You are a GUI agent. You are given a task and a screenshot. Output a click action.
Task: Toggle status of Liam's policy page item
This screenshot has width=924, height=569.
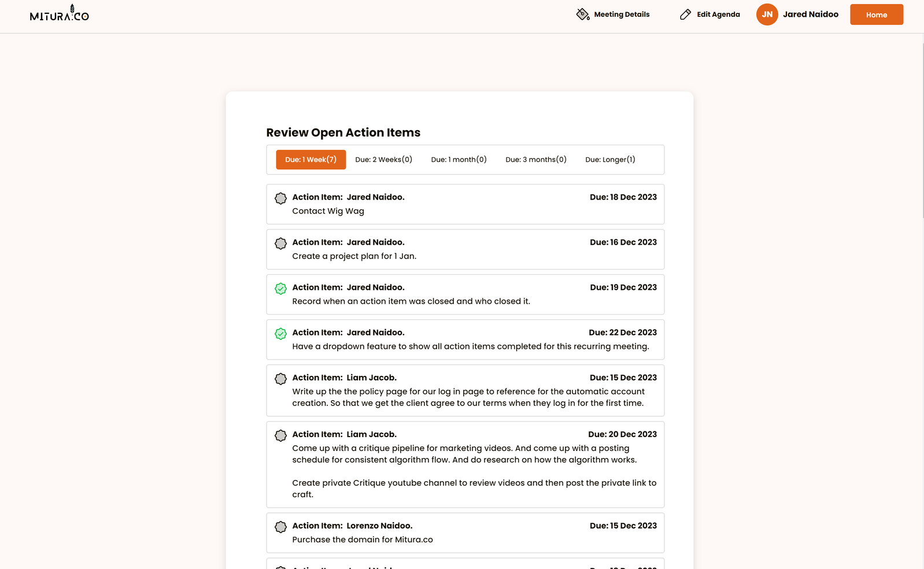tap(280, 379)
